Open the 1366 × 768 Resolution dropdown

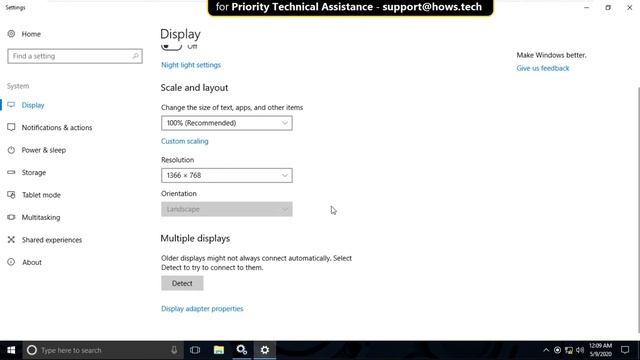(x=227, y=176)
